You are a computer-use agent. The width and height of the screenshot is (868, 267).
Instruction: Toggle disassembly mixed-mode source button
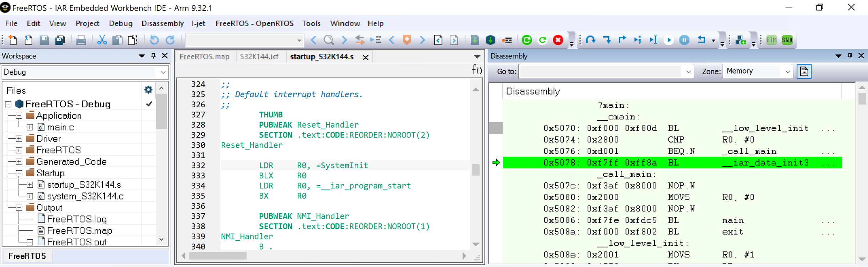coord(804,71)
